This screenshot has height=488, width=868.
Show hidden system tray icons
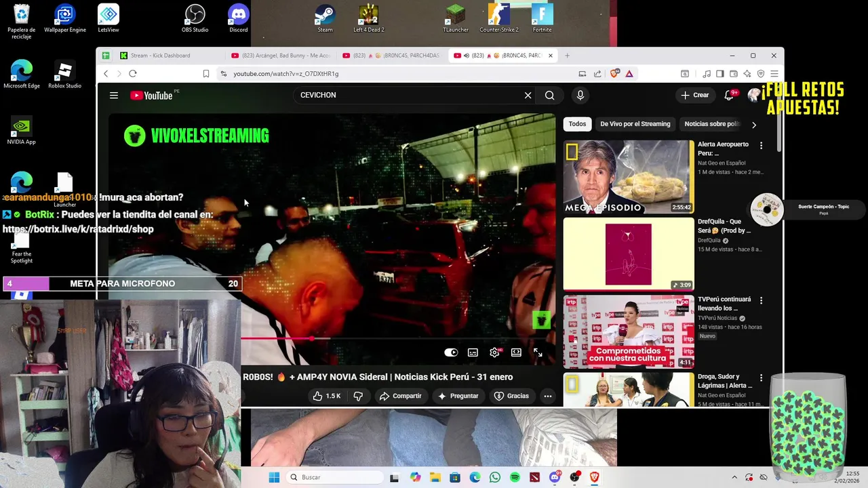tap(734, 477)
